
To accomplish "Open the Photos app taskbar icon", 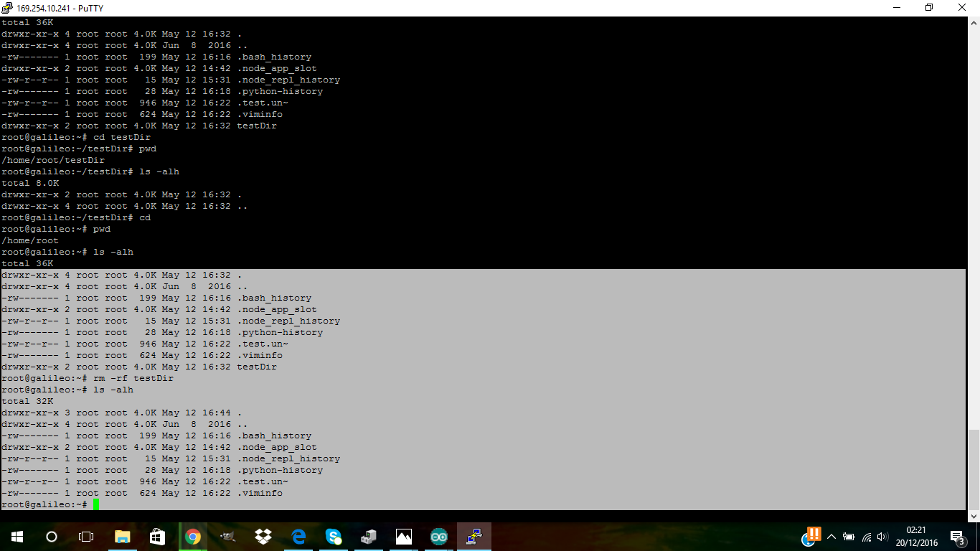I will pos(404,537).
